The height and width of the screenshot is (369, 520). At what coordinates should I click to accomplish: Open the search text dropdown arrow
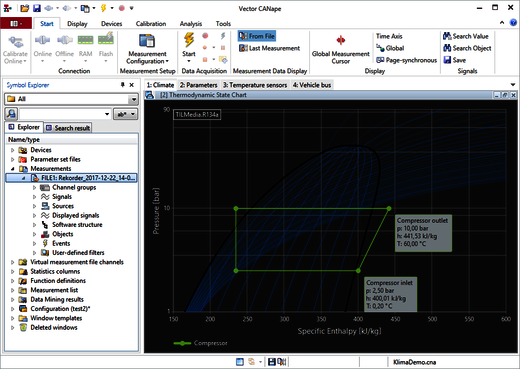tap(107, 114)
